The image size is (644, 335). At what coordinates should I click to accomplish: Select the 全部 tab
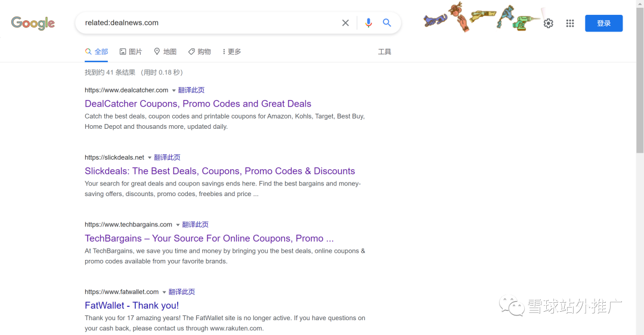97,52
